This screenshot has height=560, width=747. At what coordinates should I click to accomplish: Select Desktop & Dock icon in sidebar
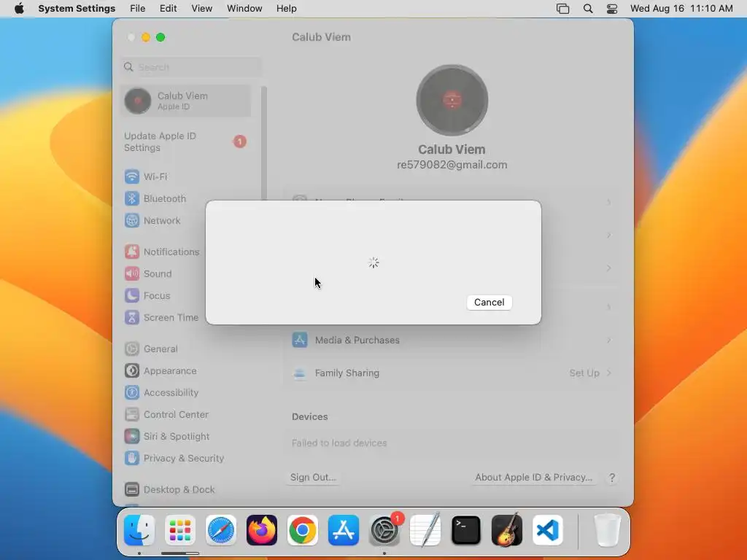[132, 489]
